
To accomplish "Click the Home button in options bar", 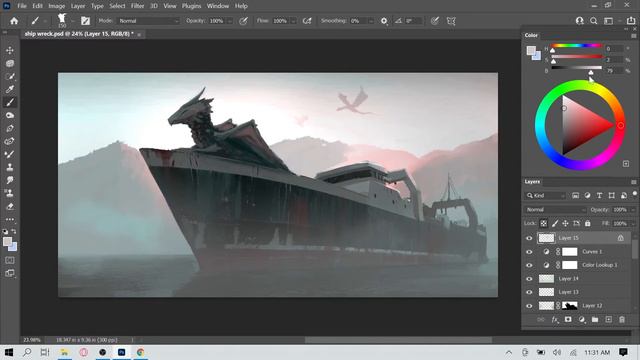I will 14,21.
